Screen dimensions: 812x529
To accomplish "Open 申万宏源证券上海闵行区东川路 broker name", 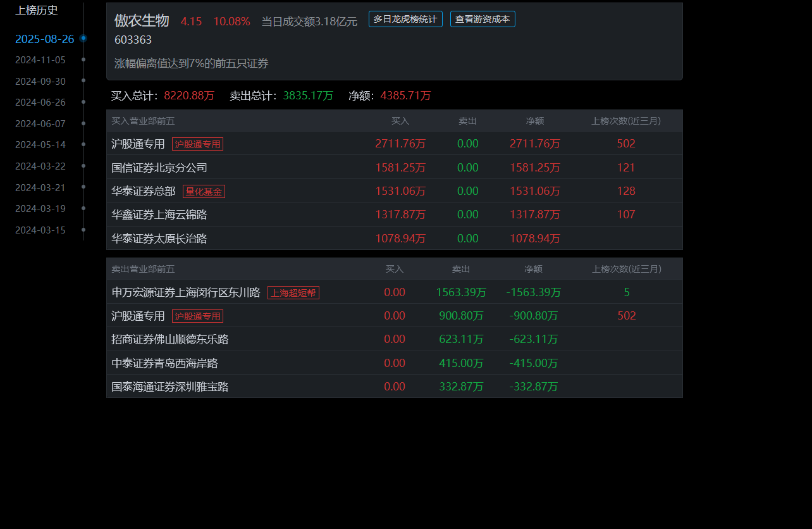I will [186, 292].
